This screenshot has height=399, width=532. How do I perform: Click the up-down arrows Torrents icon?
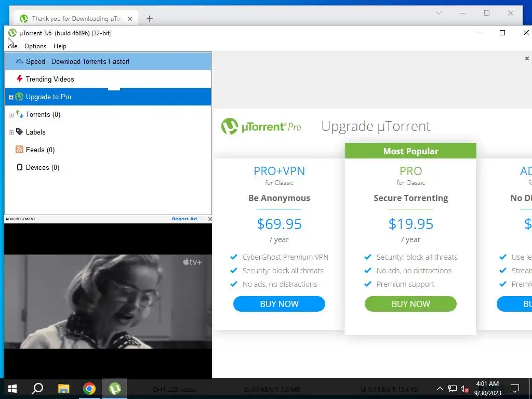20,114
